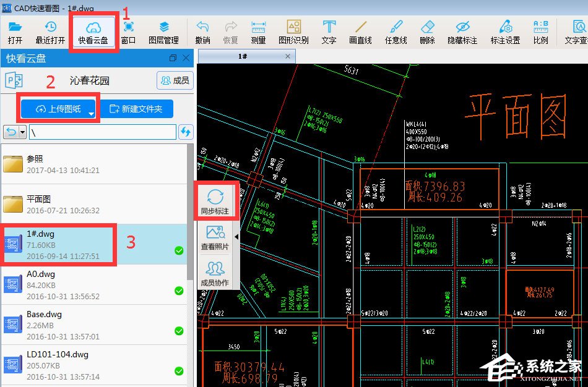
Task: Click the 图形识别 shape recognition icon
Action: tap(293, 32)
